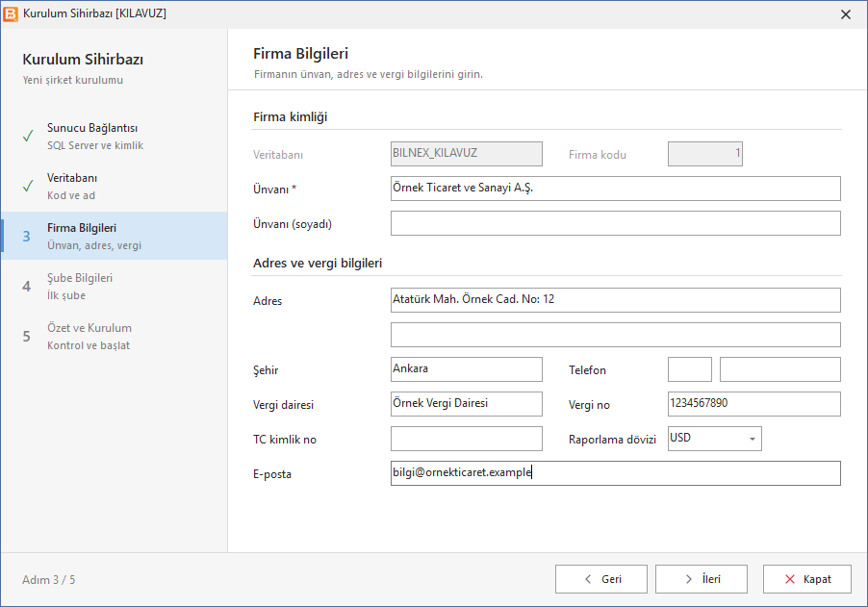Click the right chevron icon on İleri
This screenshot has width=868, height=607.
[x=689, y=579]
